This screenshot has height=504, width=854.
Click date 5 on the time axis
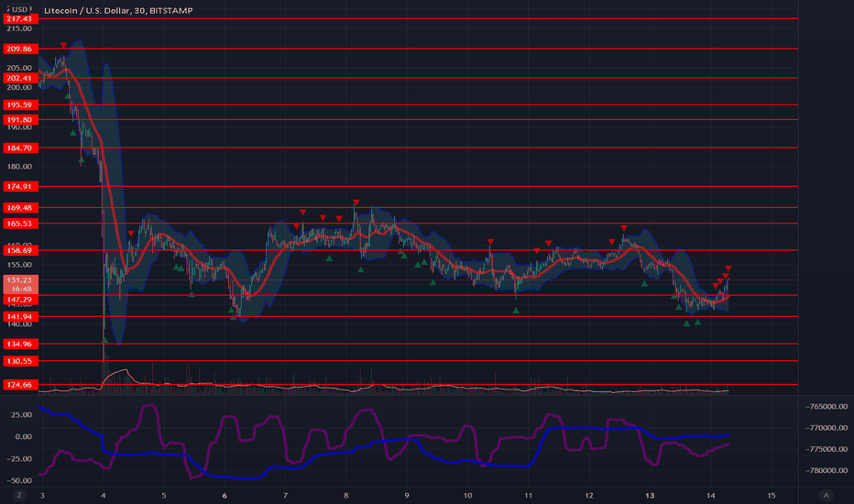pos(164,495)
